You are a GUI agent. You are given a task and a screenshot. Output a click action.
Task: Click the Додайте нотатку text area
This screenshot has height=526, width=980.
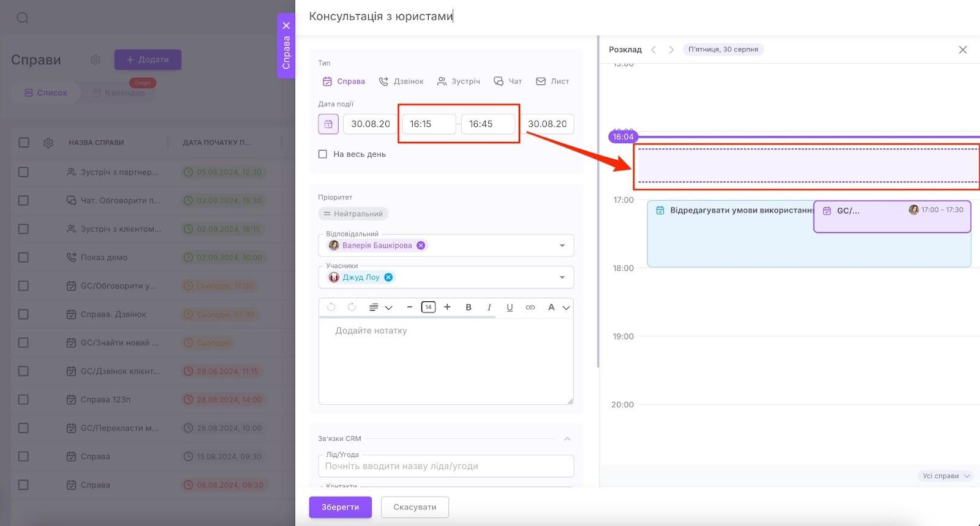point(446,361)
